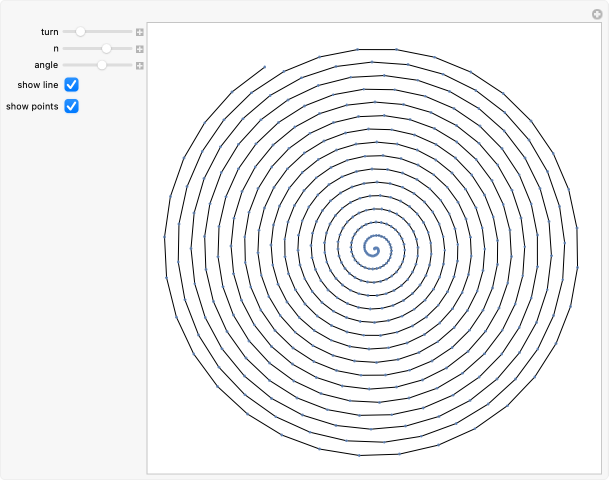Expand the turn slider controls
The width and height of the screenshot is (609, 481).
140,32
